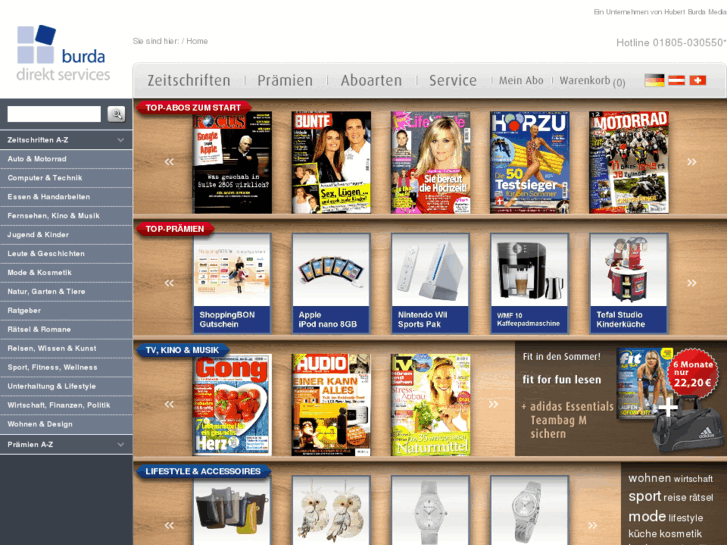Expand the Zeitschriften A-Z chevron
The width and height of the screenshot is (727, 545).
point(121,140)
